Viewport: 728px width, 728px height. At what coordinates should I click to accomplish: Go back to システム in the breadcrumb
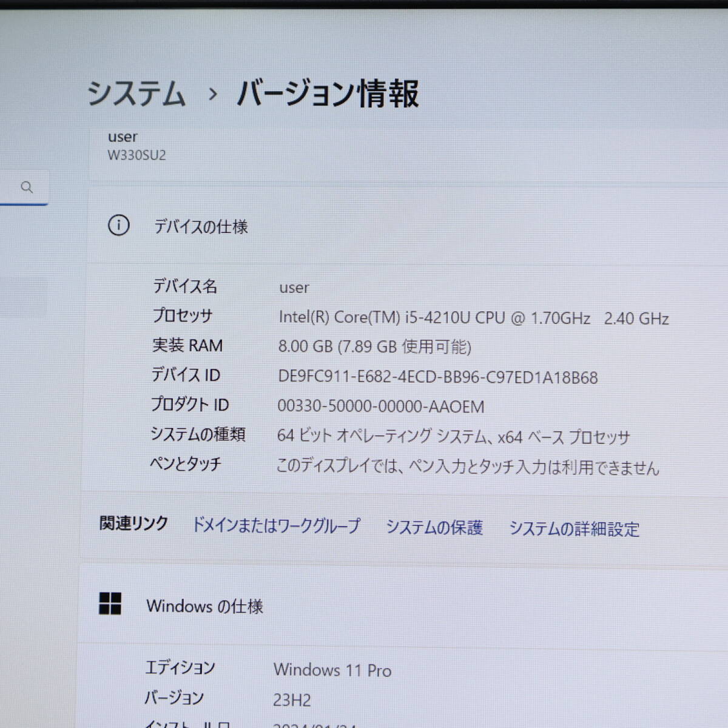(x=136, y=93)
